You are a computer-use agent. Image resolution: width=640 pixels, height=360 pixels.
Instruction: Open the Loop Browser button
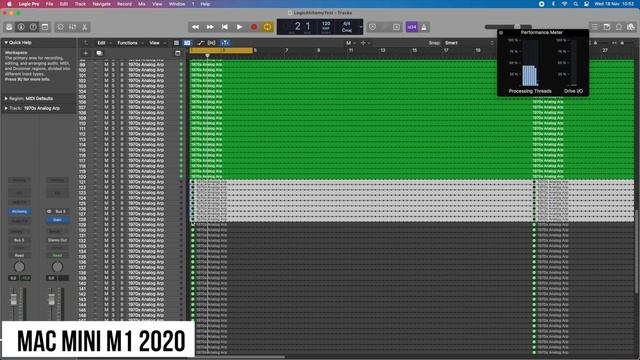tap(619, 27)
